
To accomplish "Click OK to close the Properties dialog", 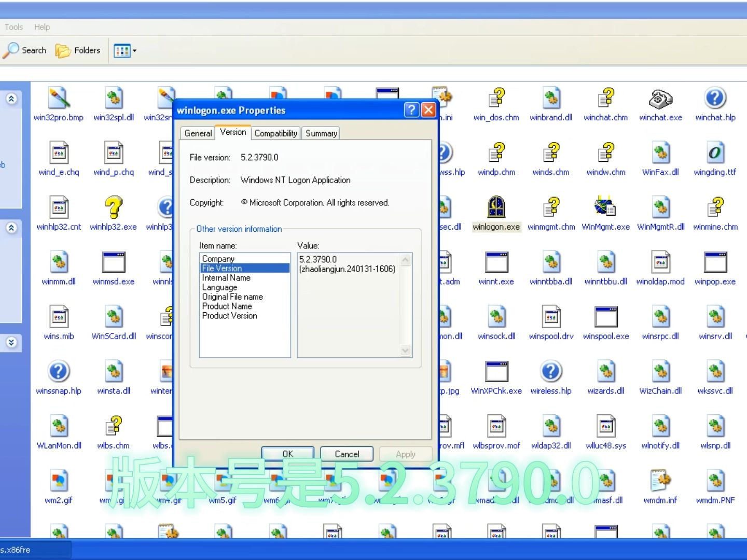I will click(287, 454).
